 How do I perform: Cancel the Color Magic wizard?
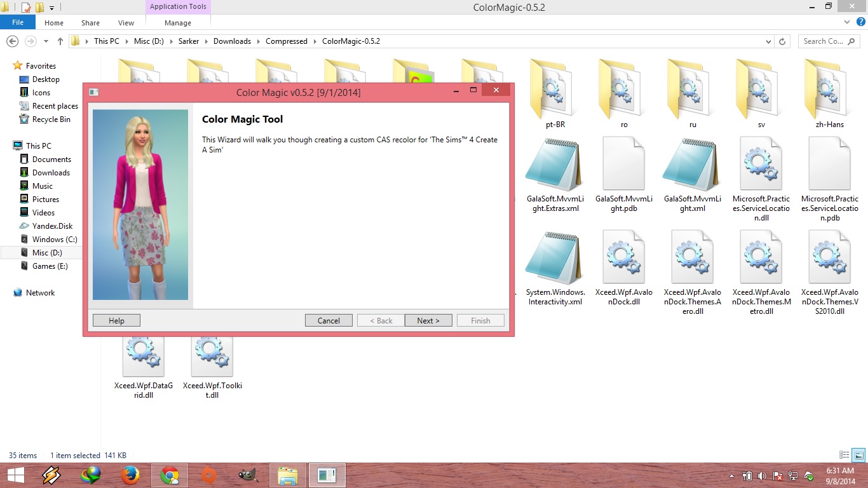click(x=329, y=320)
